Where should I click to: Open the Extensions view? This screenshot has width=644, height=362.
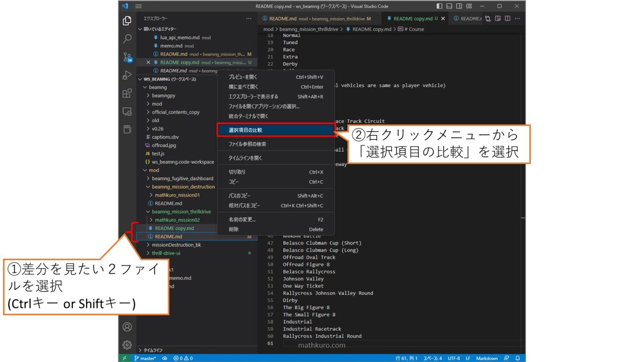(x=127, y=93)
